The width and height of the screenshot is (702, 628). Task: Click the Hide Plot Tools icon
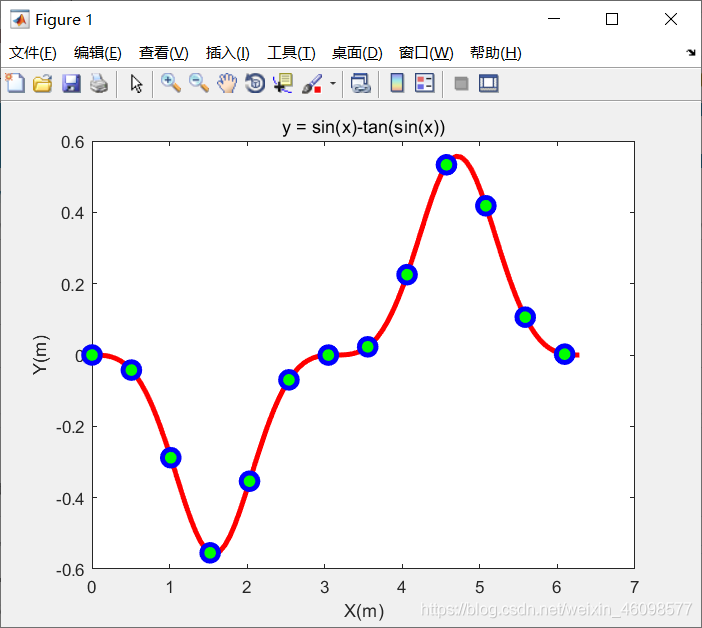point(461,83)
